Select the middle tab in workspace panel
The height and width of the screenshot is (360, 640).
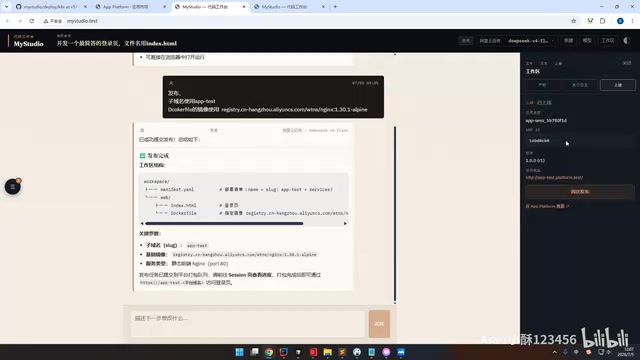(580, 85)
